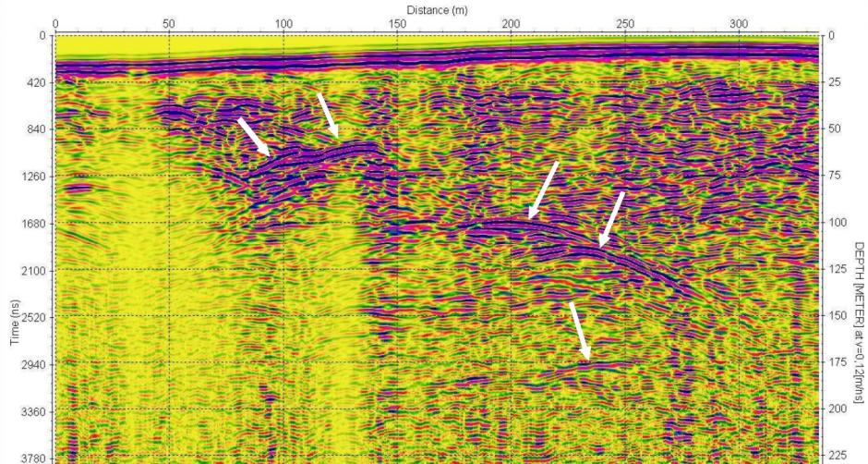Select the 50 tick on the Distance axis
Image resolution: width=868 pixels, height=464 pixels.
point(169,24)
